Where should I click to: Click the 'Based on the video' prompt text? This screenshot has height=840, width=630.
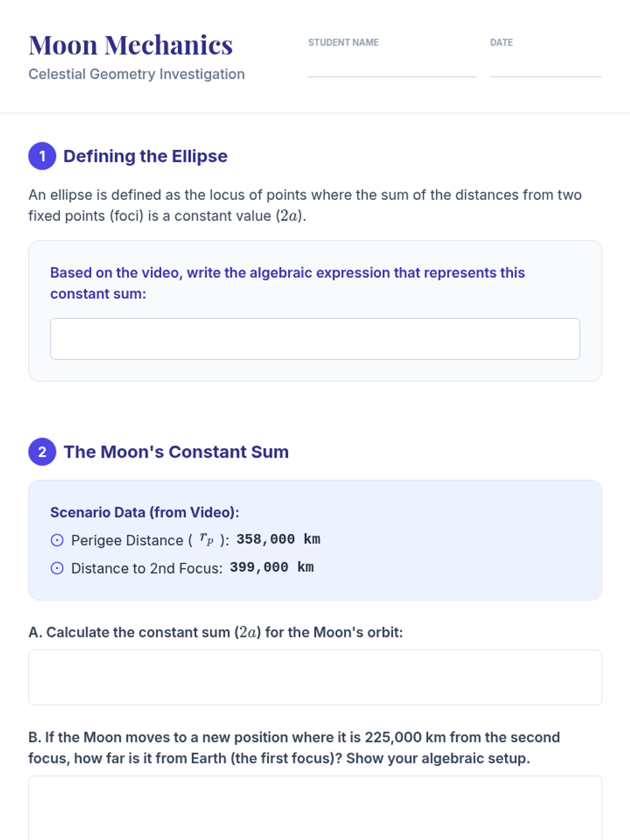(x=288, y=283)
